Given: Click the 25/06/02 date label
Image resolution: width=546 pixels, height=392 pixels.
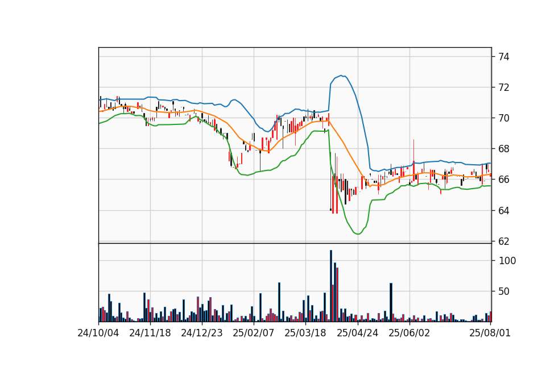Looking at the screenshot, I should 409,333.
